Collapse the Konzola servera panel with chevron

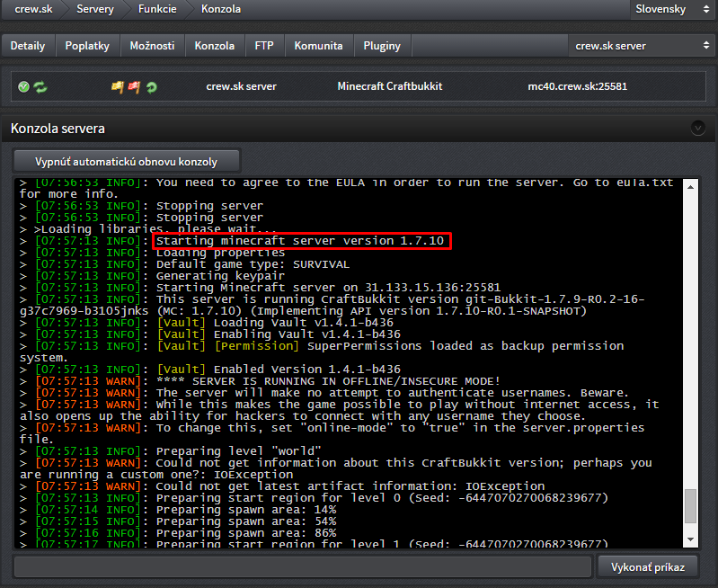pyautogui.click(x=698, y=128)
